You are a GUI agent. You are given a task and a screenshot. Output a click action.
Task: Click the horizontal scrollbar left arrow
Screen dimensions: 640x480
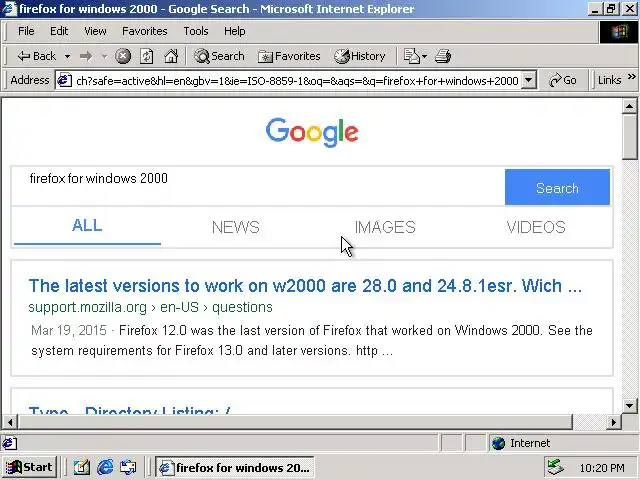[10, 422]
